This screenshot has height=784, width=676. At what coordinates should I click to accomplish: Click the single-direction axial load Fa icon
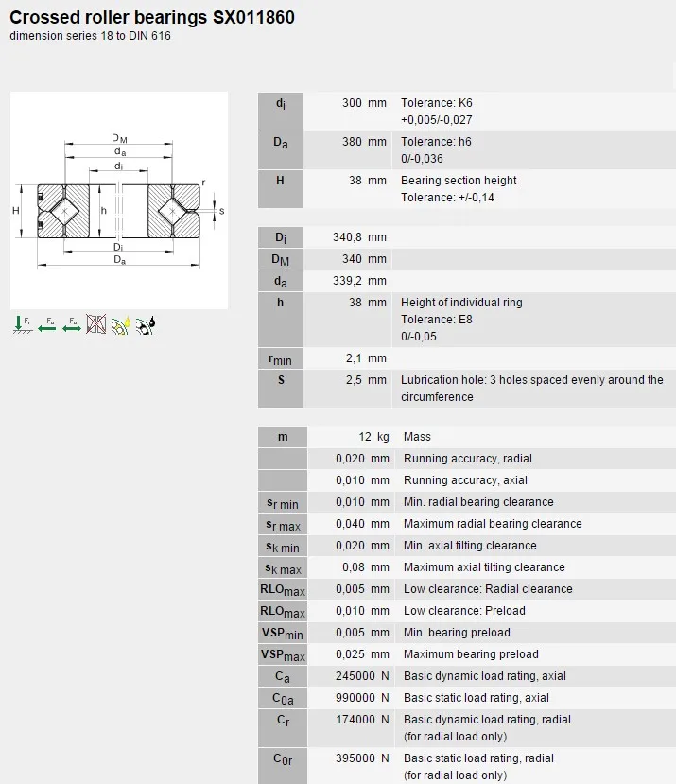[47, 324]
